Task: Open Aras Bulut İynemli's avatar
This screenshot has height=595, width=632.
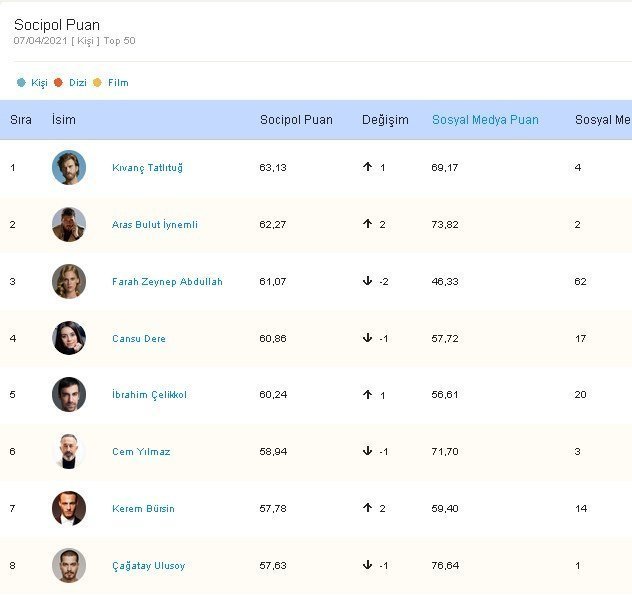Action: click(x=69, y=225)
